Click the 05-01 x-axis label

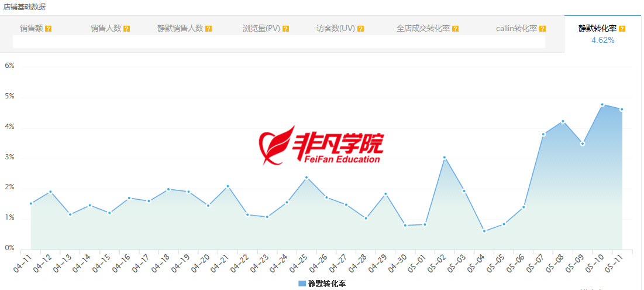click(x=417, y=264)
